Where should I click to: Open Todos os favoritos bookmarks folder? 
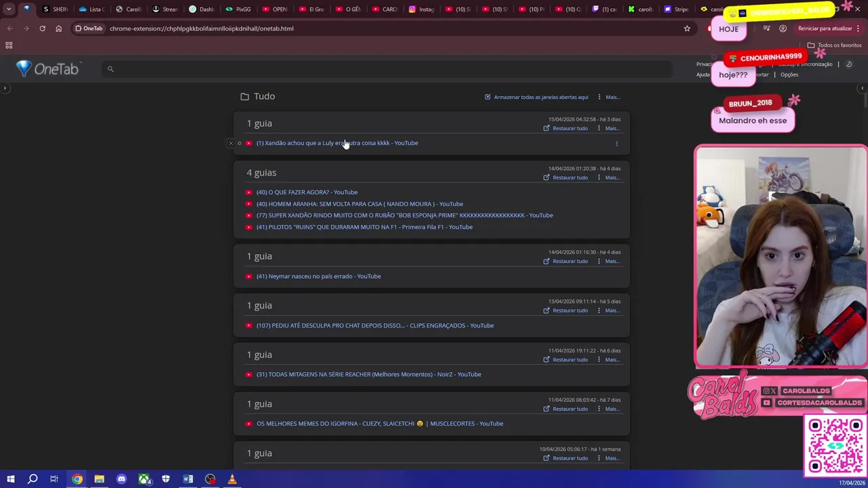(834, 45)
